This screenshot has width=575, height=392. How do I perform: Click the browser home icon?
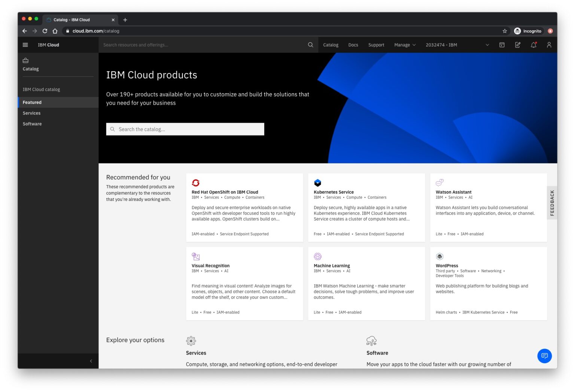coord(55,31)
